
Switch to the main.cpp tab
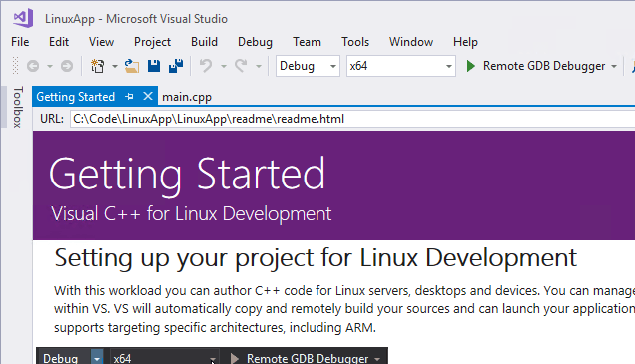187,97
